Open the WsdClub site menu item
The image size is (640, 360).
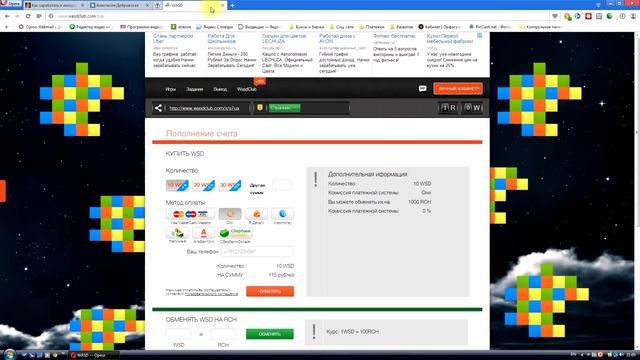(x=247, y=89)
